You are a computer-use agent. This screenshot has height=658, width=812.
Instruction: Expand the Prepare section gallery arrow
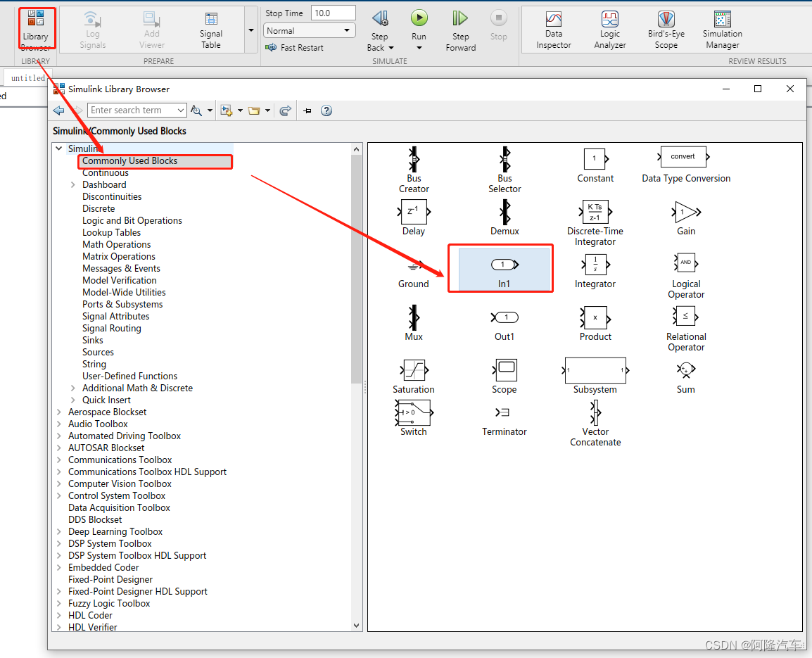[251, 30]
